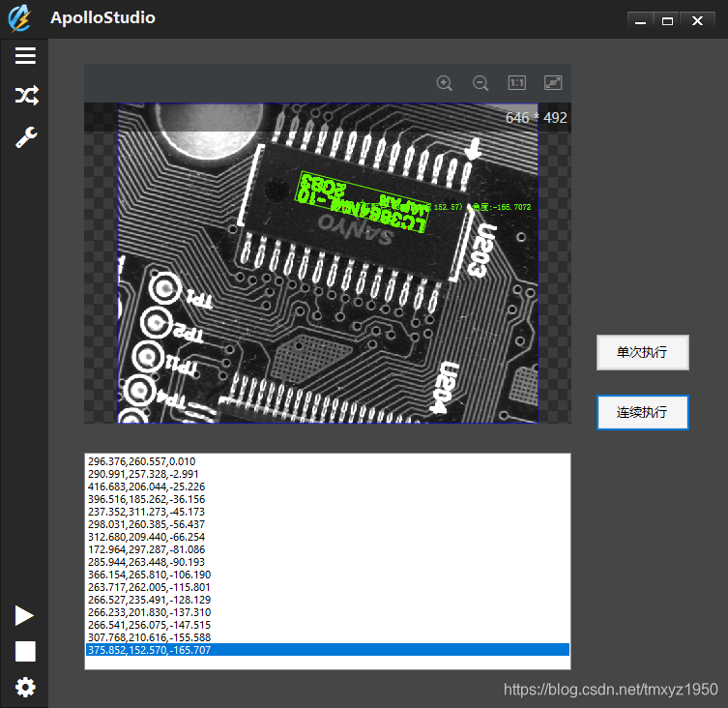Viewport: 728px width, 708px height.
Task: Stop execution with the square stop icon
Action: (25, 651)
